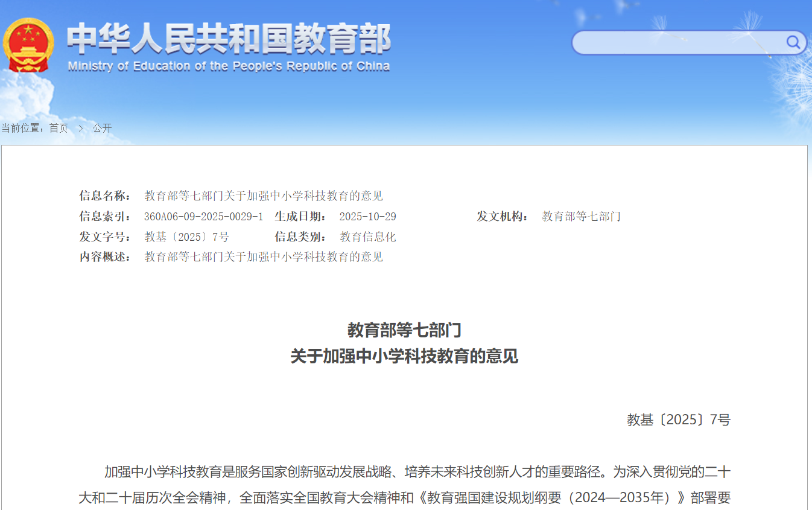Focus the search input field

click(x=677, y=42)
